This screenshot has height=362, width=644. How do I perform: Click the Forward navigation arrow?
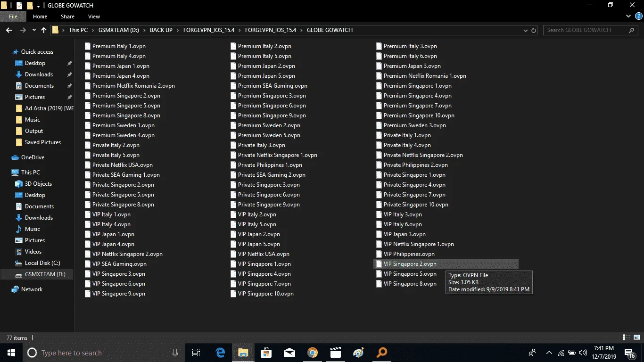pos(23,30)
